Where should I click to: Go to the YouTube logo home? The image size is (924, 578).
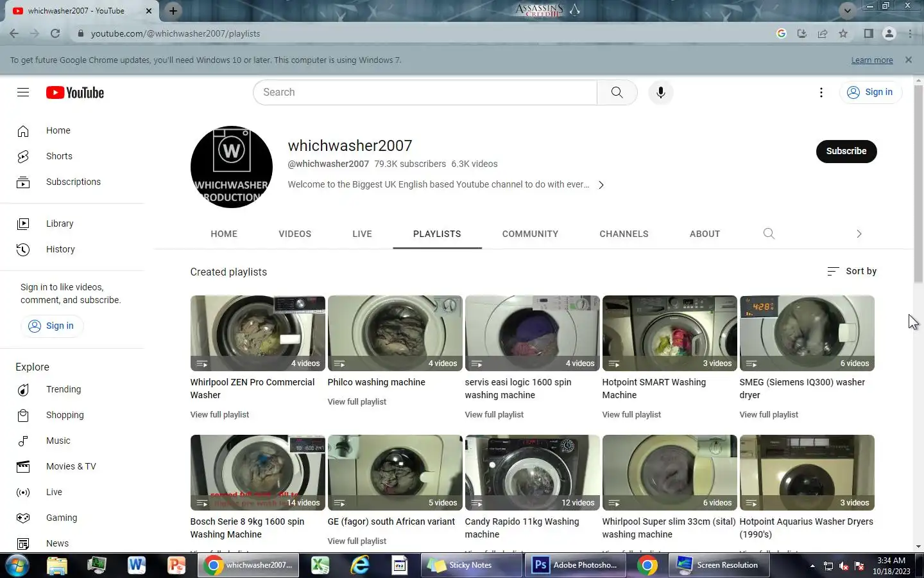[75, 92]
